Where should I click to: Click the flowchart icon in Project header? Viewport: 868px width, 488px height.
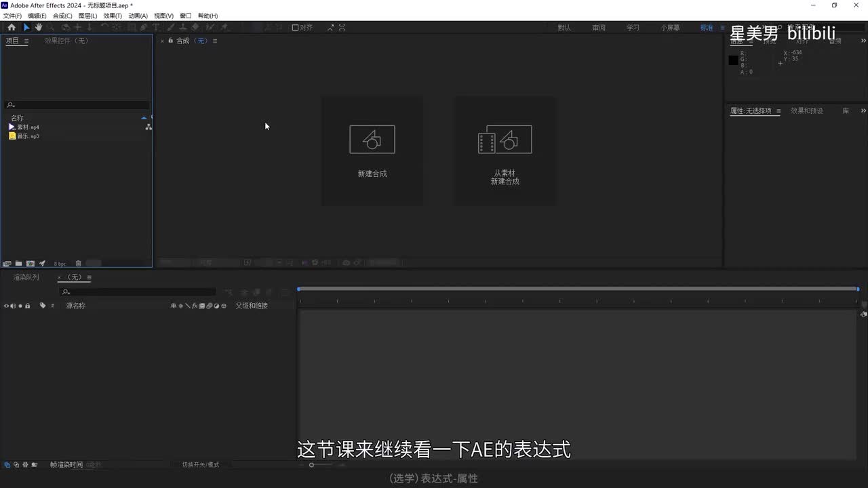(x=149, y=127)
